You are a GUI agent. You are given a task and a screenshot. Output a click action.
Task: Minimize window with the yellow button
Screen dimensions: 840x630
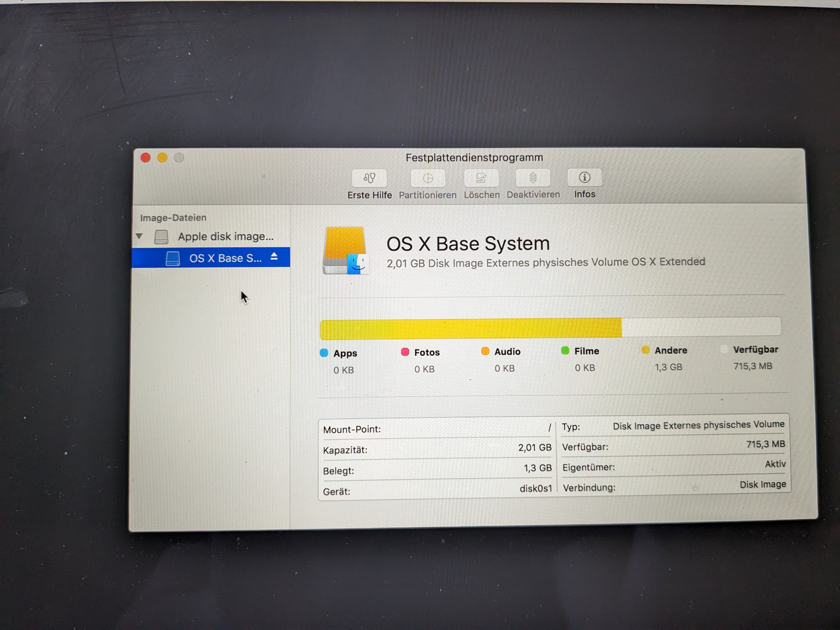(162, 157)
